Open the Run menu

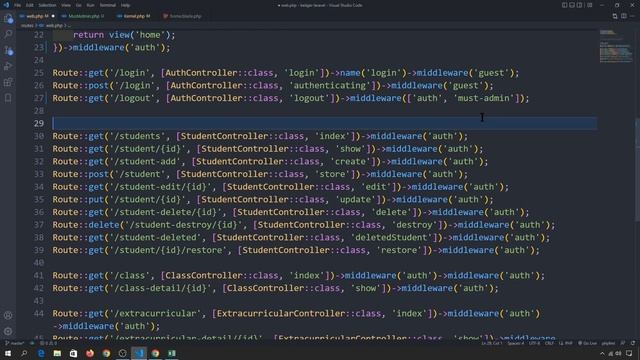coord(90,5)
